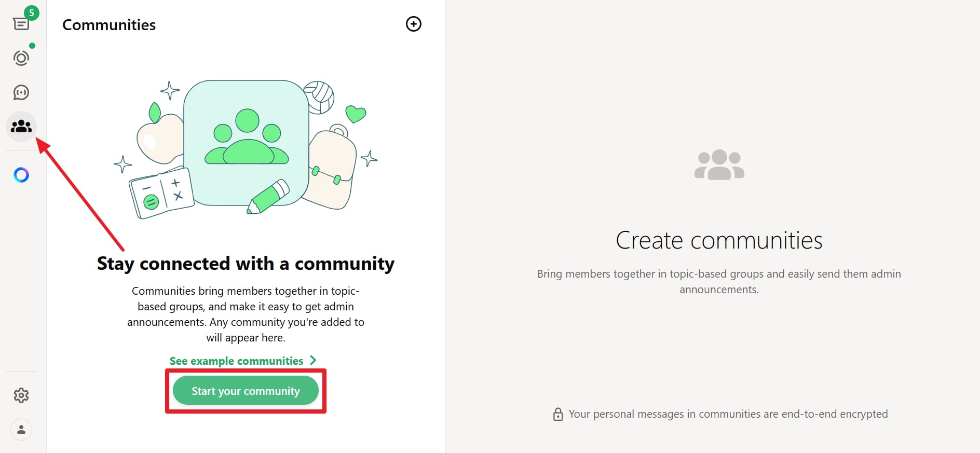Viewport: 980px width, 453px height.
Task: Open the Settings gear icon
Action: coord(21,395)
